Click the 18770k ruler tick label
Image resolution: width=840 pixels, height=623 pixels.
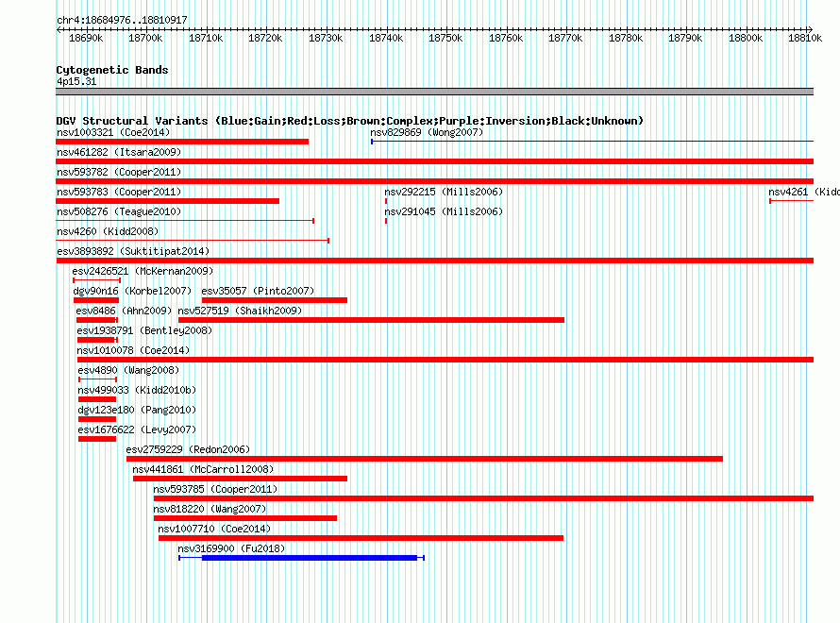(565, 38)
